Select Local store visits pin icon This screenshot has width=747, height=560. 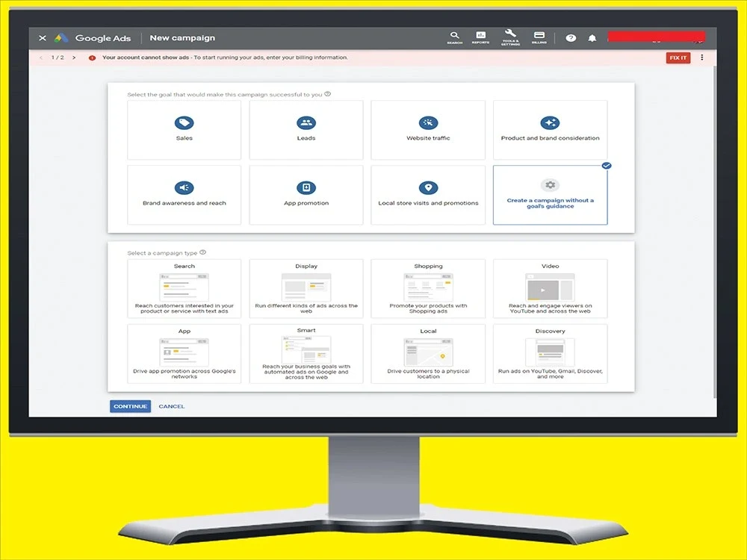(428, 187)
